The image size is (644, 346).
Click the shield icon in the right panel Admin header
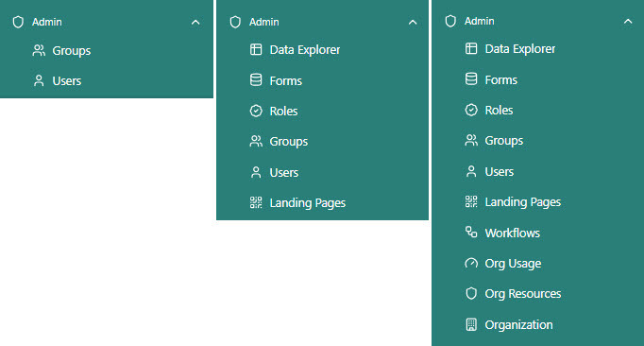click(x=450, y=21)
